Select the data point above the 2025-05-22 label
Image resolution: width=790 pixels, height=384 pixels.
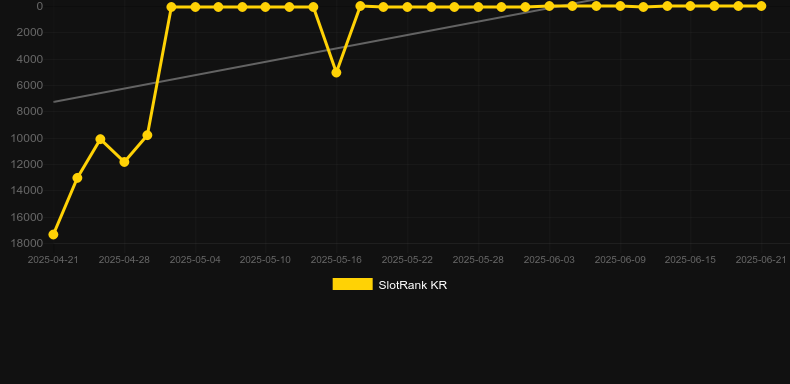click(x=407, y=7)
